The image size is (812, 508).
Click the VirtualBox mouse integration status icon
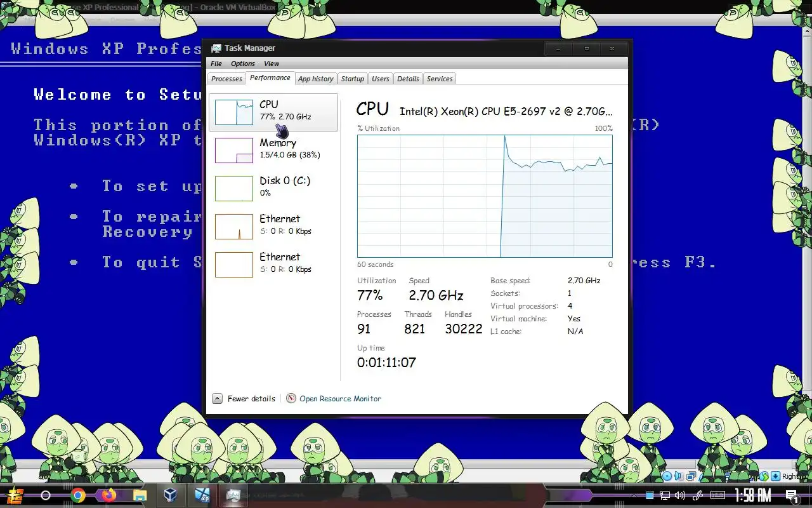764,476
